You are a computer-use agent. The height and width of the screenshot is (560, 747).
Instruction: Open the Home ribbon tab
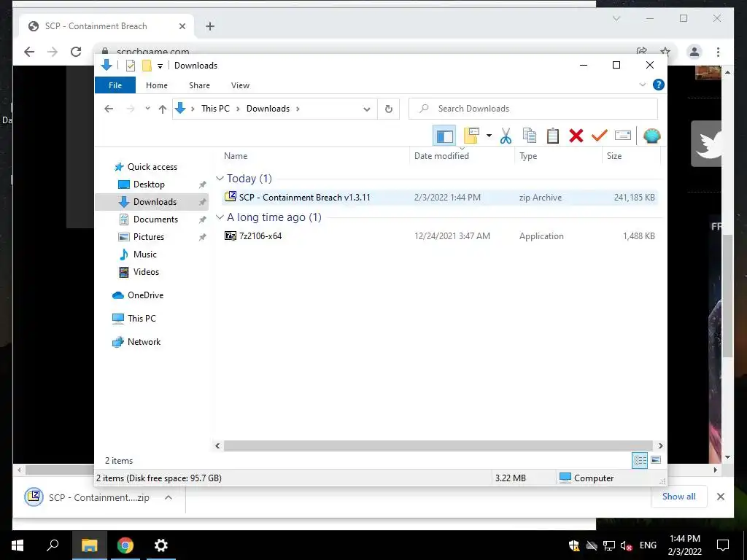(x=157, y=85)
